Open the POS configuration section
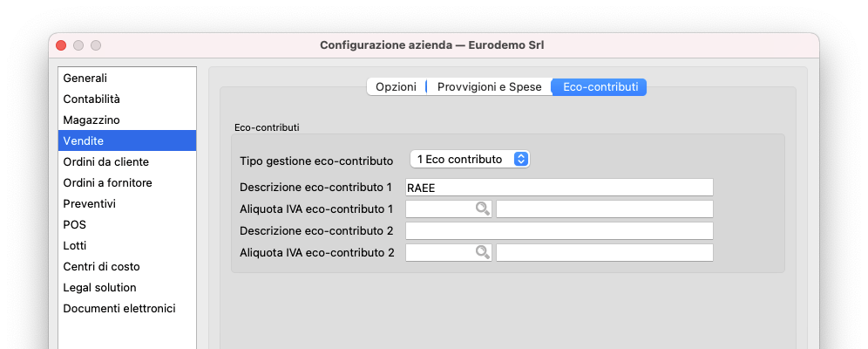This screenshot has width=868, height=349. coord(75,224)
